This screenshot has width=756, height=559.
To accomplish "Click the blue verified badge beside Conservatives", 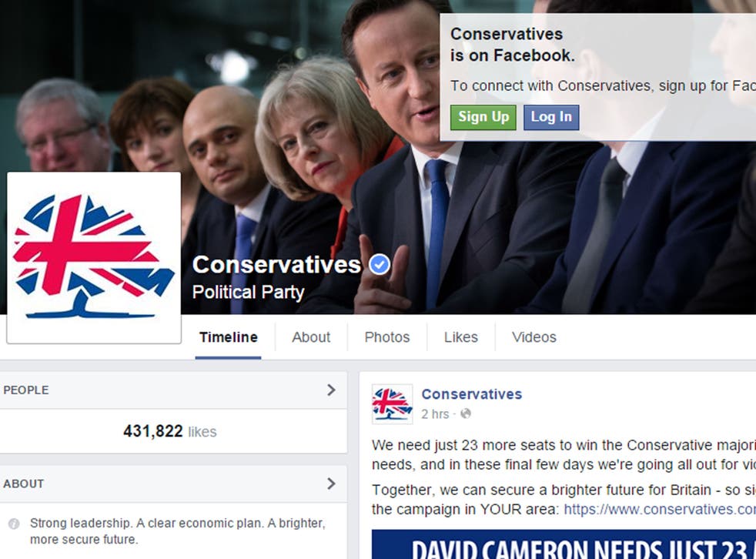I will point(380,264).
